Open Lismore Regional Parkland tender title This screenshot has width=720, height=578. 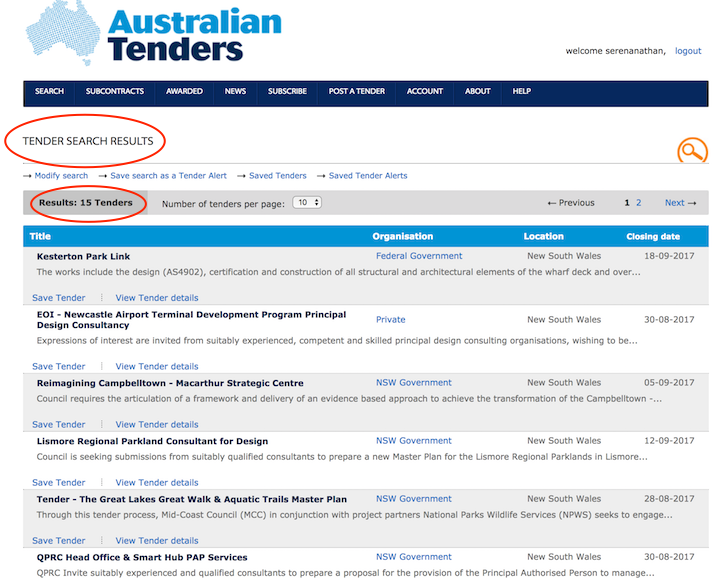tap(152, 441)
